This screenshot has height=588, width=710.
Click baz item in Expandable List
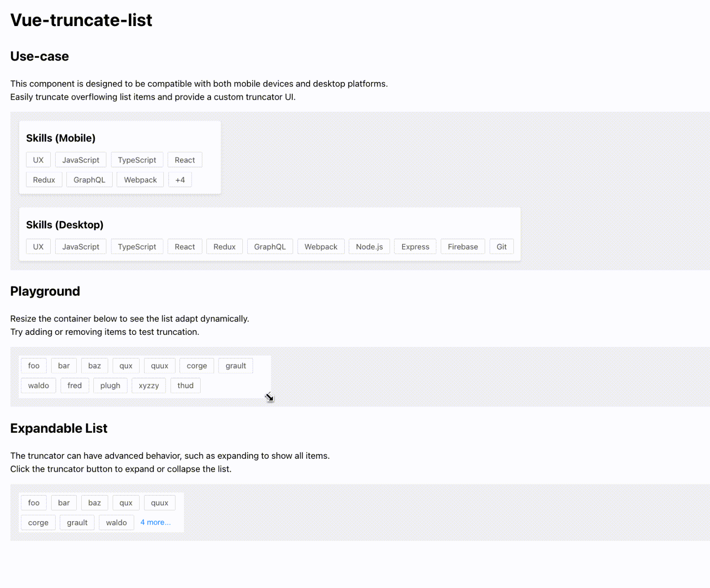click(x=95, y=503)
